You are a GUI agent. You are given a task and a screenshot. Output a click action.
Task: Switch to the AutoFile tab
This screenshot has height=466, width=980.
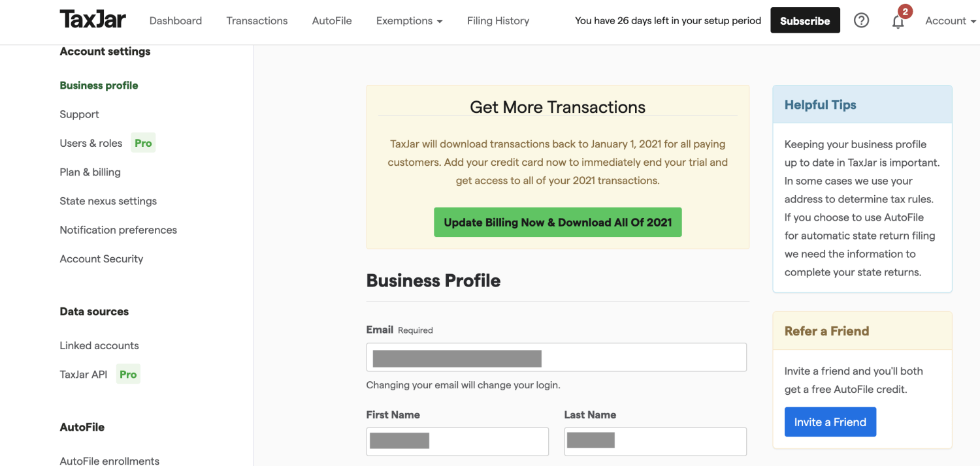coord(331,21)
